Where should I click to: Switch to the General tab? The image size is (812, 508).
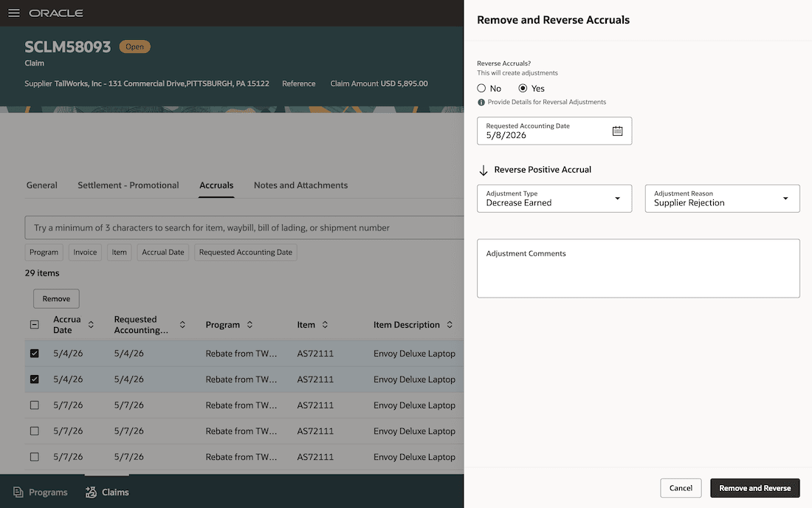click(42, 185)
